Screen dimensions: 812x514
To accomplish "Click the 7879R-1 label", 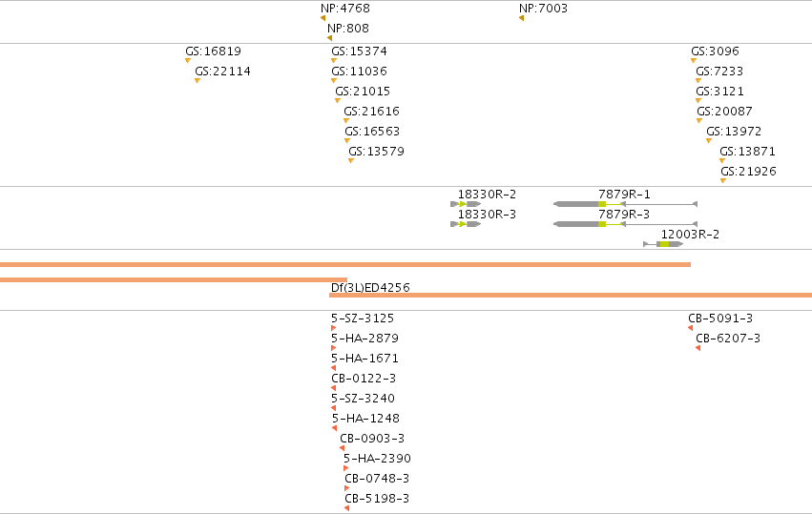I will click(625, 195).
